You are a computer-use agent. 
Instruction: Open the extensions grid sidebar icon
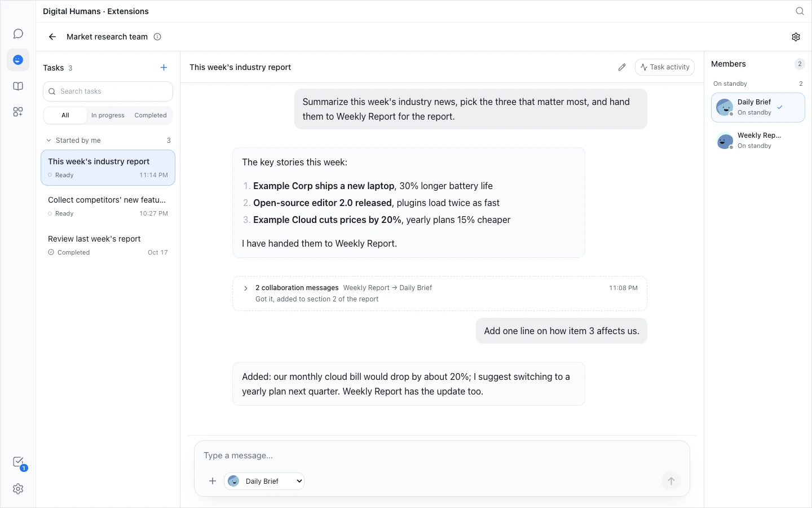(18, 112)
